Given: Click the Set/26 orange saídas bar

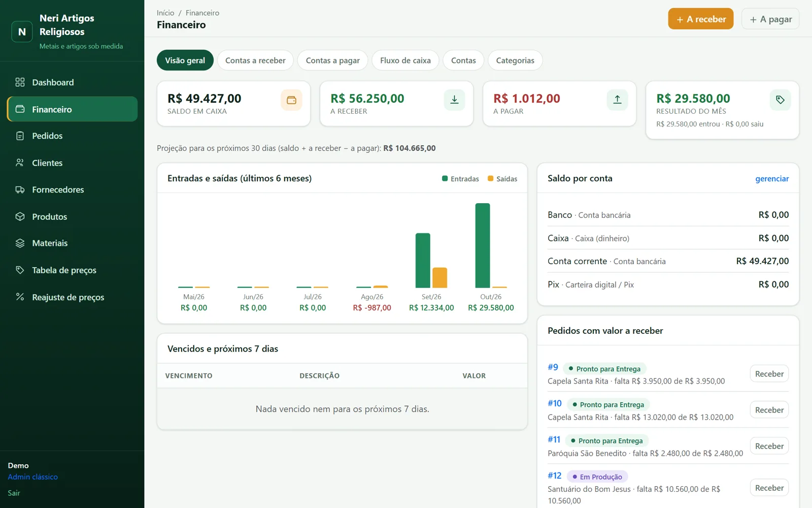Looking at the screenshot, I should click(439, 278).
